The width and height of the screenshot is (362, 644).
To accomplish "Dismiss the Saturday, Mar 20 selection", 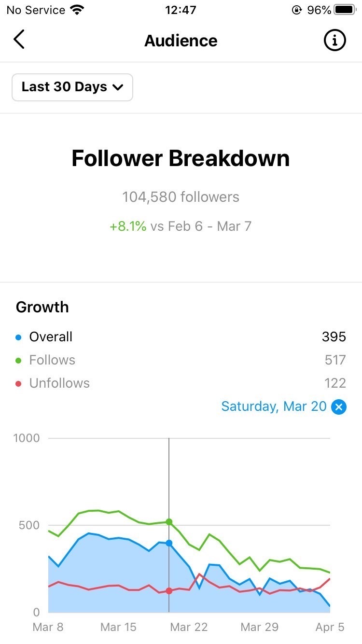I will point(339,407).
